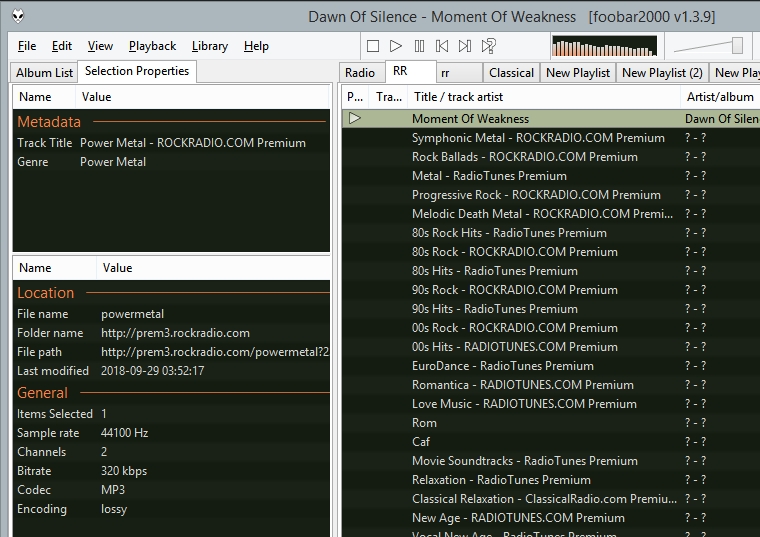Screen dimensions: 760x537
Task: Click the spectrum visualization display
Action: pos(604,46)
